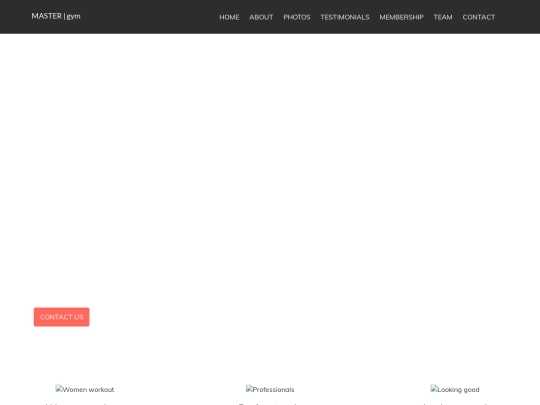The image size is (540, 405).
Task: Open the ABOUT nav item
Action: [261, 17]
